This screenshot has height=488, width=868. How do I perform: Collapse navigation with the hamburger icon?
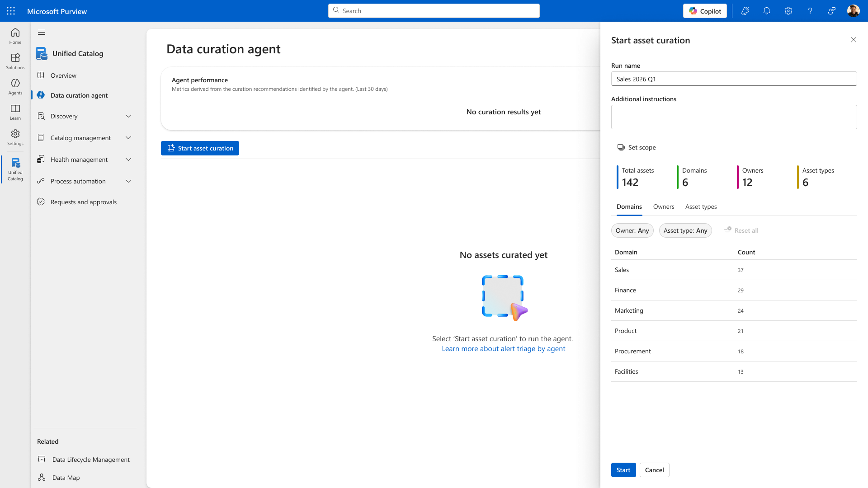point(42,32)
